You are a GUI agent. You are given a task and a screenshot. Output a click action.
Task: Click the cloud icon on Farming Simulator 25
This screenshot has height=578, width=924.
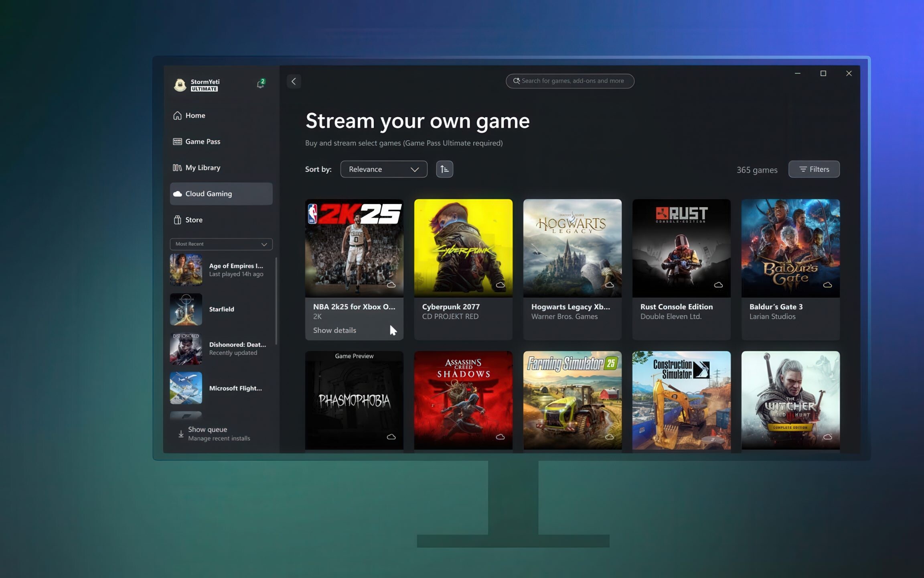coord(609,437)
